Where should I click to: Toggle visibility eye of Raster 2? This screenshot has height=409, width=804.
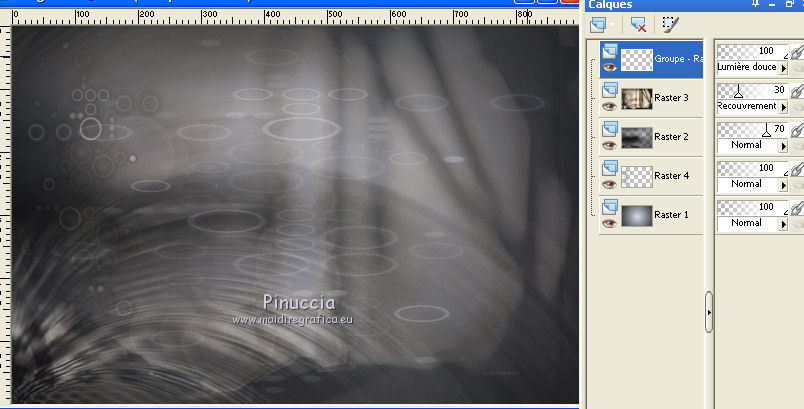609,146
